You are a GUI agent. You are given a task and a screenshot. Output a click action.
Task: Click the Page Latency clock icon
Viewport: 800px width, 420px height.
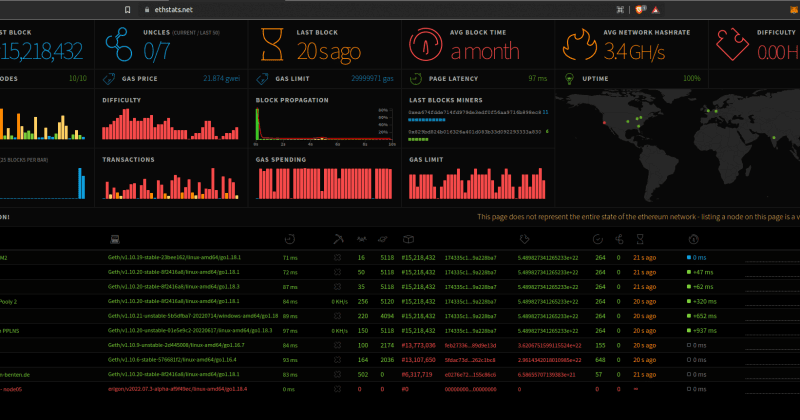point(416,79)
